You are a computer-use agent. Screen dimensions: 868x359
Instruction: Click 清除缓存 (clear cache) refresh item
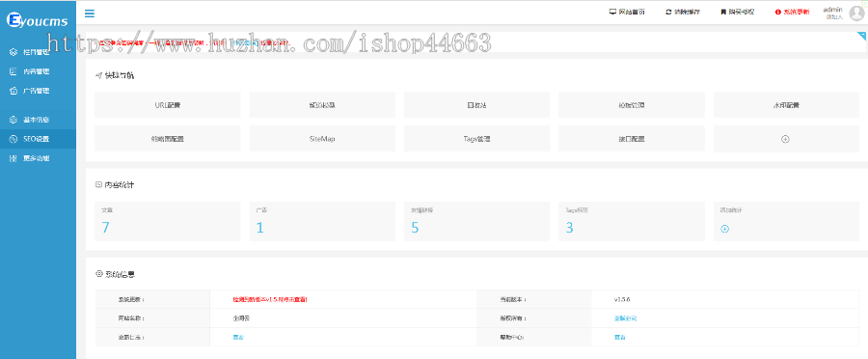click(682, 12)
